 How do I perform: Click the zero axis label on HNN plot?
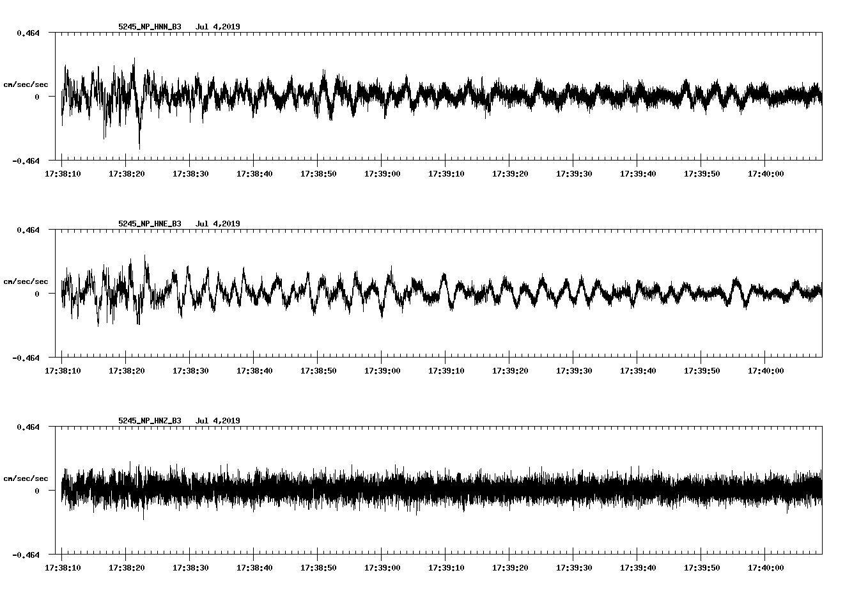pos(36,97)
